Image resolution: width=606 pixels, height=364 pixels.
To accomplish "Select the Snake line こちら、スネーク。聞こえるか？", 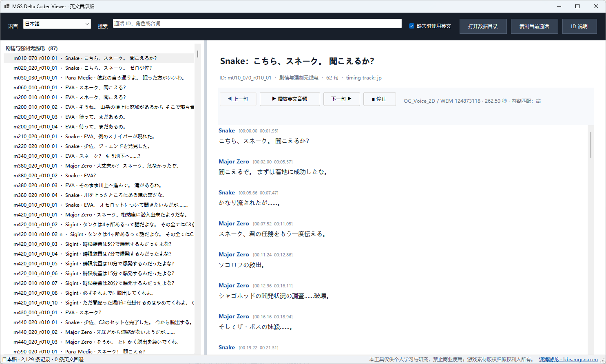I will tap(264, 141).
